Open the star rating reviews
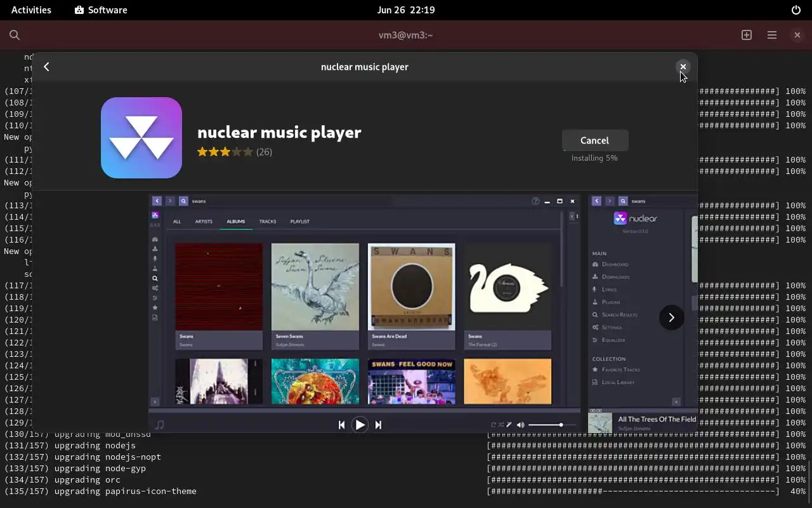812x508 pixels. click(x=225, y=152)
